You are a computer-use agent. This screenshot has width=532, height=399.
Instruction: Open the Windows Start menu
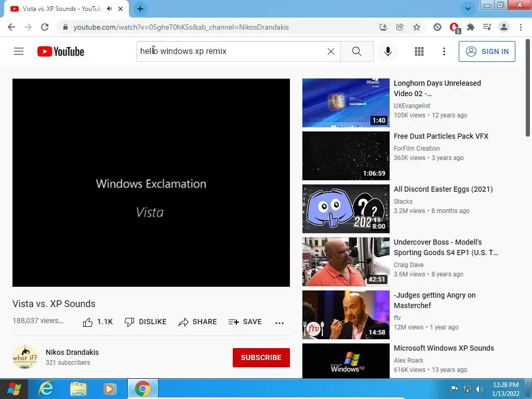coord(14,389)
